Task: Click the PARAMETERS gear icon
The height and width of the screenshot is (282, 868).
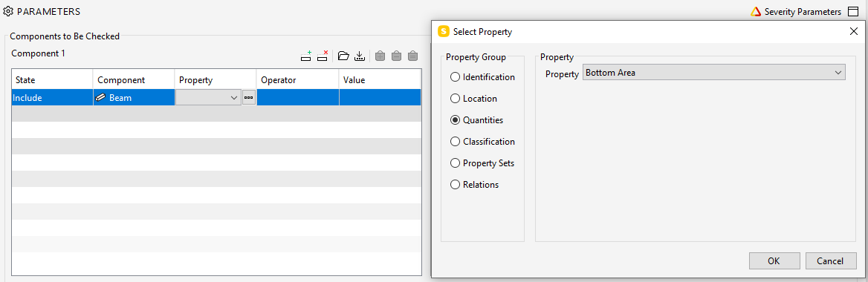Action: coord(8,11)
